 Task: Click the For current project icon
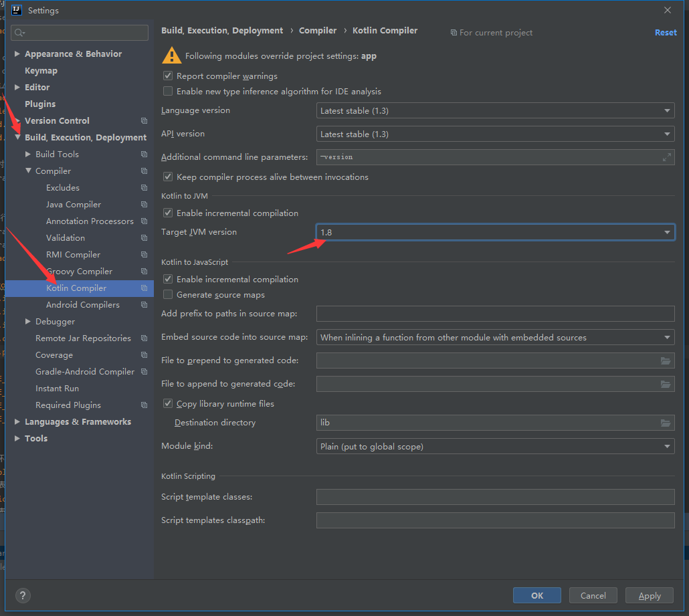click(x=454, y=33)
